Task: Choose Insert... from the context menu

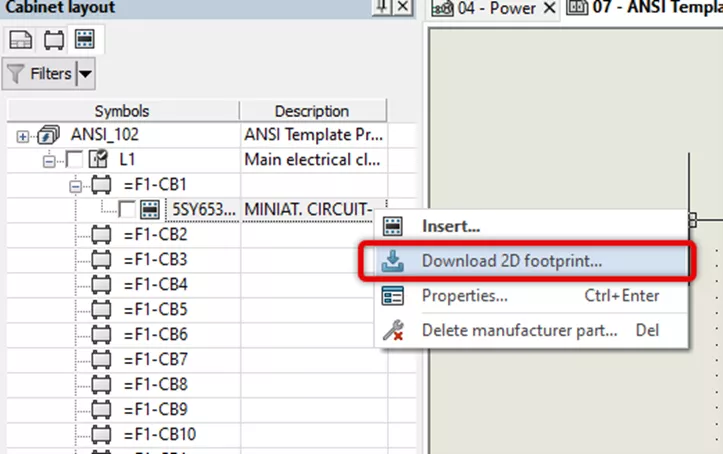Action: point(450,227)
